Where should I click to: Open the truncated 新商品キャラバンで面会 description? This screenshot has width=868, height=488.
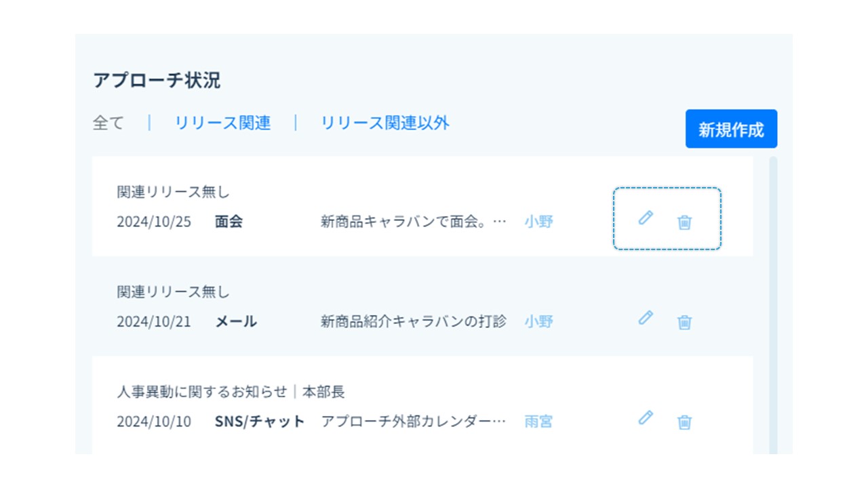click(413, 222)
